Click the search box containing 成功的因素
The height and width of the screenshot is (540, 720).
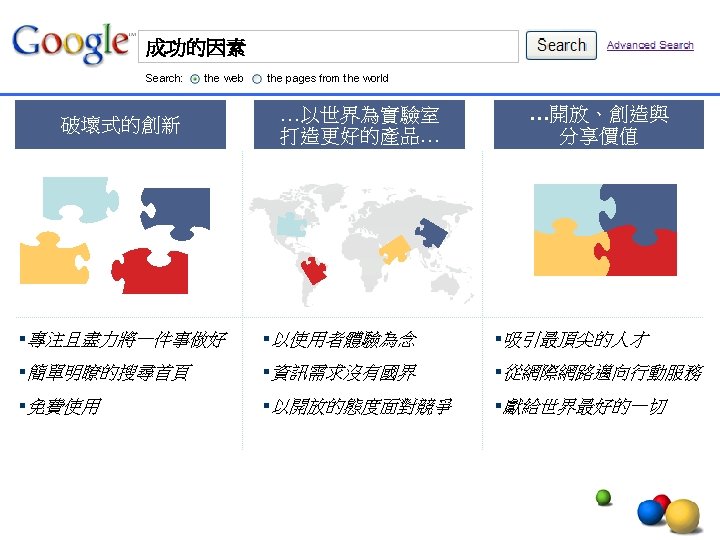point(328,46)
